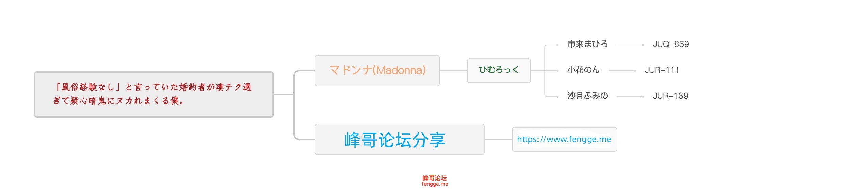
Task: Click the red 峰哥论坛 watermark text
Action: tap(435, 178)
